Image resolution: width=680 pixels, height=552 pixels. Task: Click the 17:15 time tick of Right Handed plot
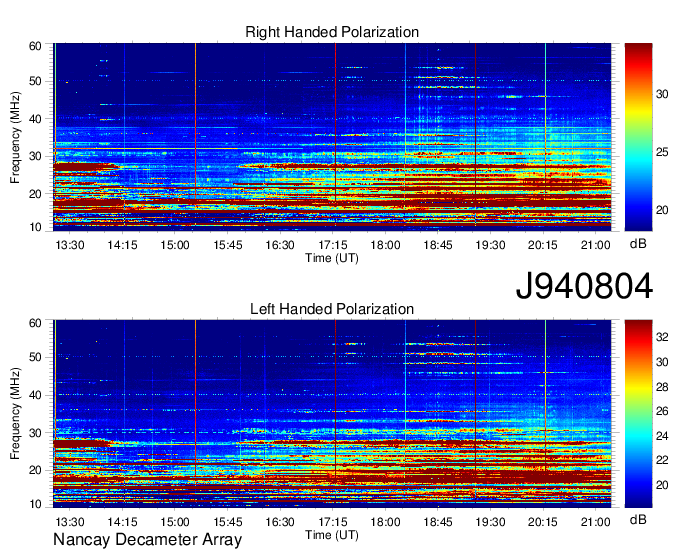coord(333,245)
